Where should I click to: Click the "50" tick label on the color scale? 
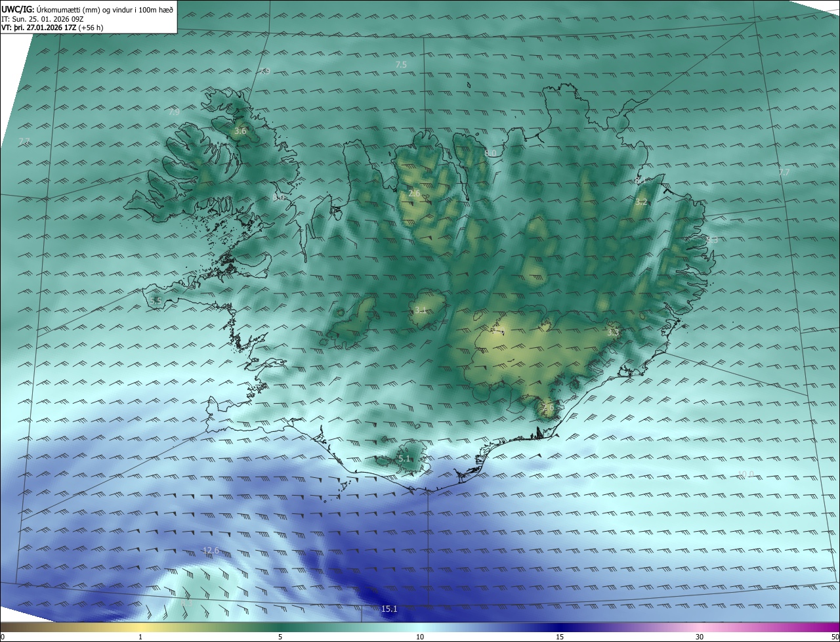pos(834,637)
